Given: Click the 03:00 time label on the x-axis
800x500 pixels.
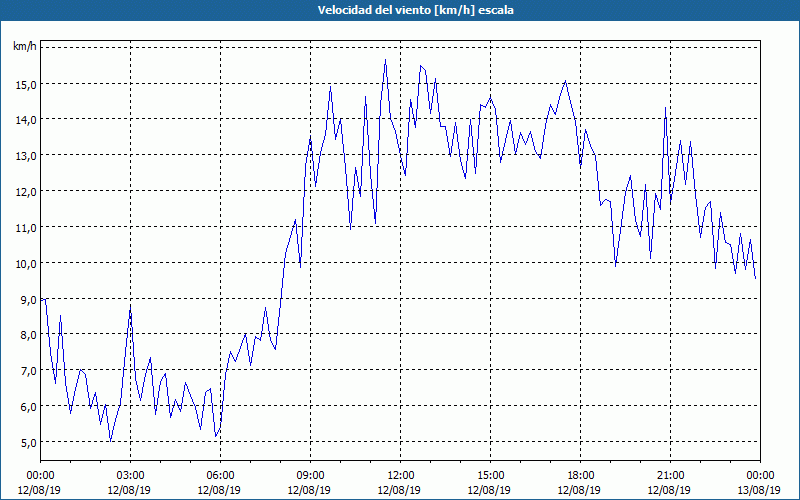Looking at the screenshot, I should pos(130,476).
